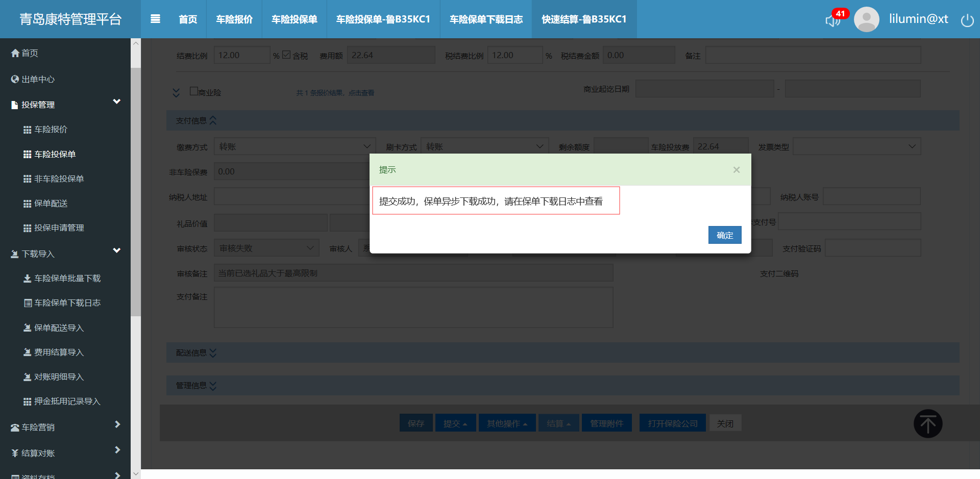Click the phone icon beside 车险营销

coord(15,427)
